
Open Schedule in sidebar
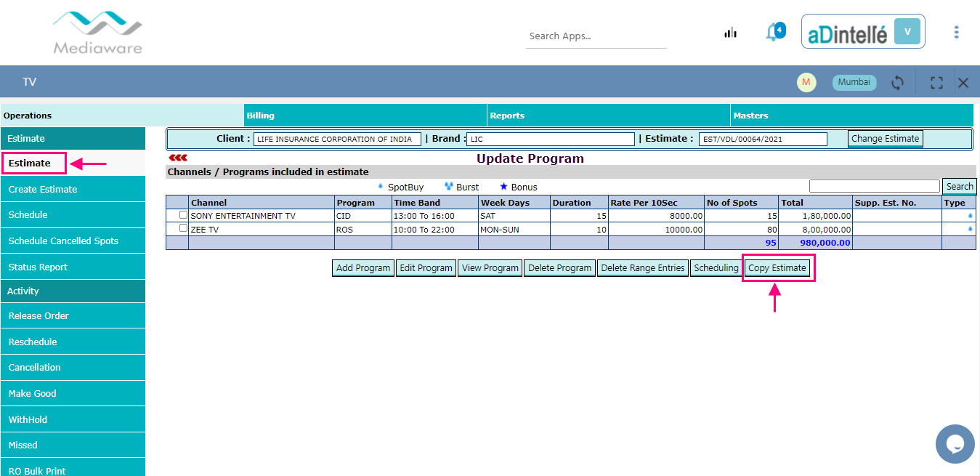click(x=73, y=215)
